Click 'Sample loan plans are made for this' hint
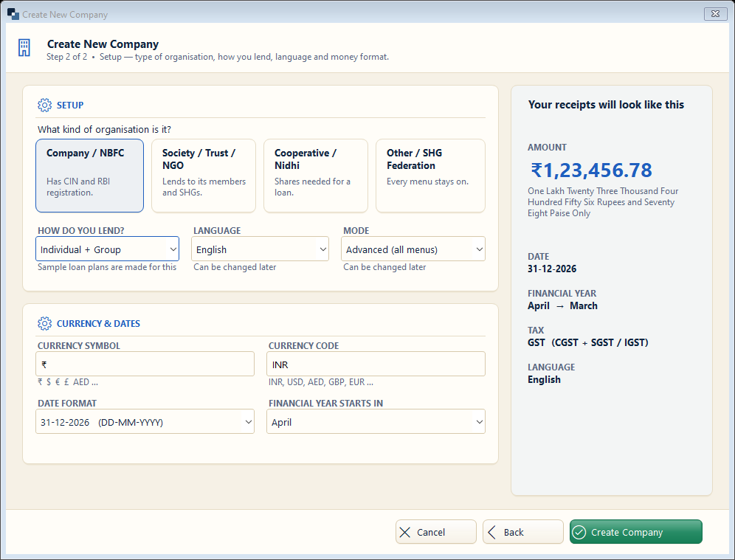The height and width of the screenshot is (560, 735). 107,266
